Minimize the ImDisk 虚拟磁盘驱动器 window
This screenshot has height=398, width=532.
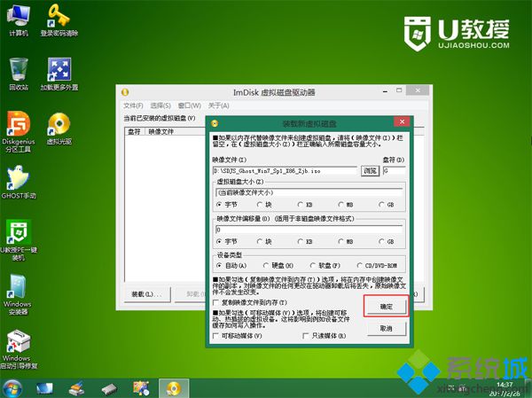(385, 91)
